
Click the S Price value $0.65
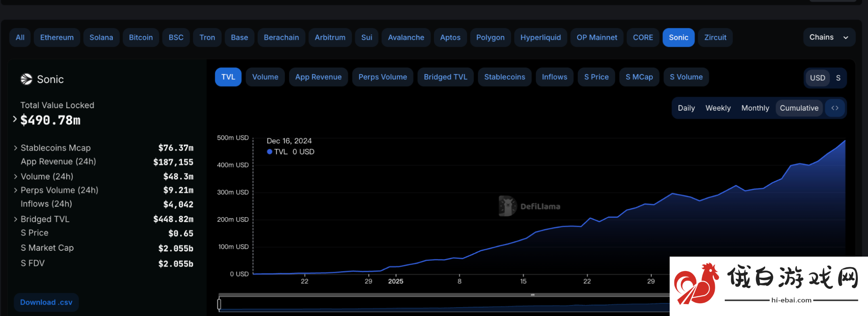pos(181,233)
